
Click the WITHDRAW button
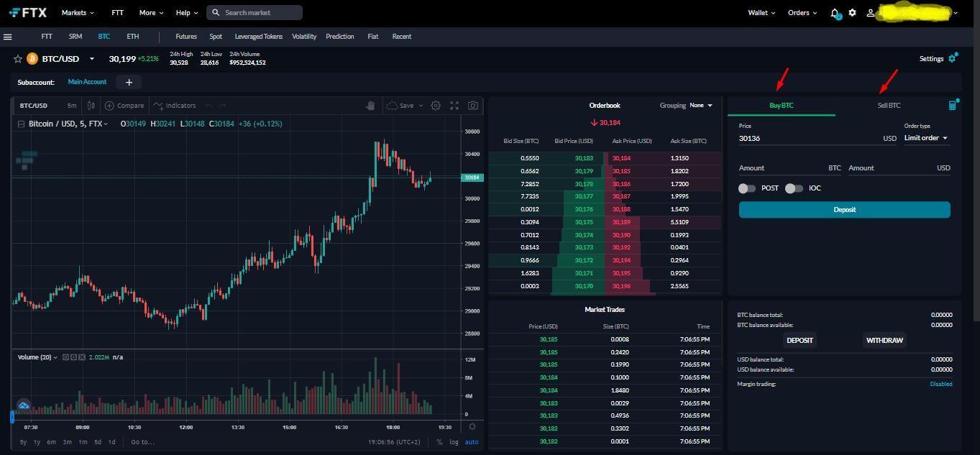pos(884,340)
